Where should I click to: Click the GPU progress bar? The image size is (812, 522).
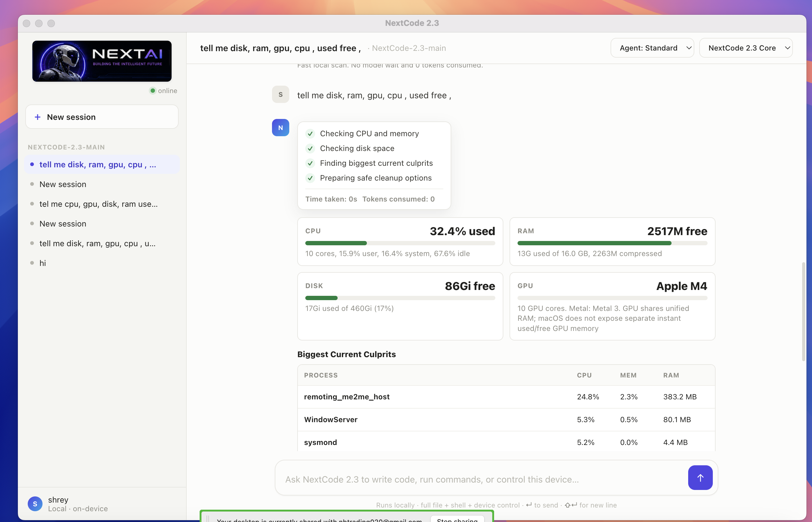click(x=612, y=298)
